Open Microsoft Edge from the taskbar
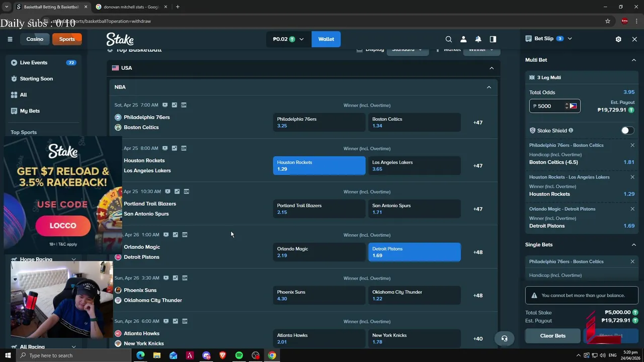Viewport: 644px width, 362px height. [140, 355]
